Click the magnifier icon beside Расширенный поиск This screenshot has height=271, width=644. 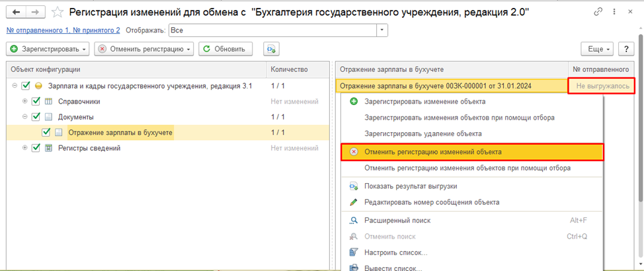point(353,221)
